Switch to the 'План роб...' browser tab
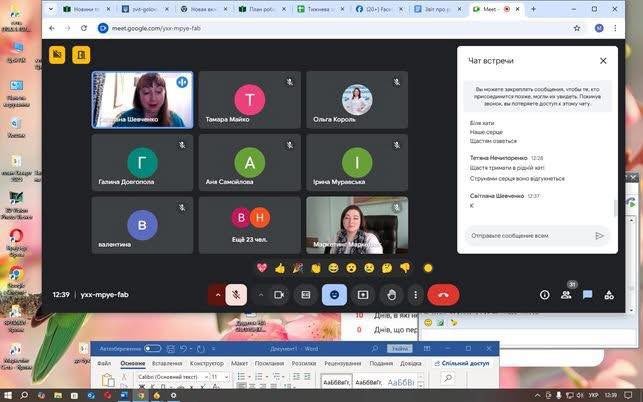Screen dimensions: 643x402 (x=261, y=9)
